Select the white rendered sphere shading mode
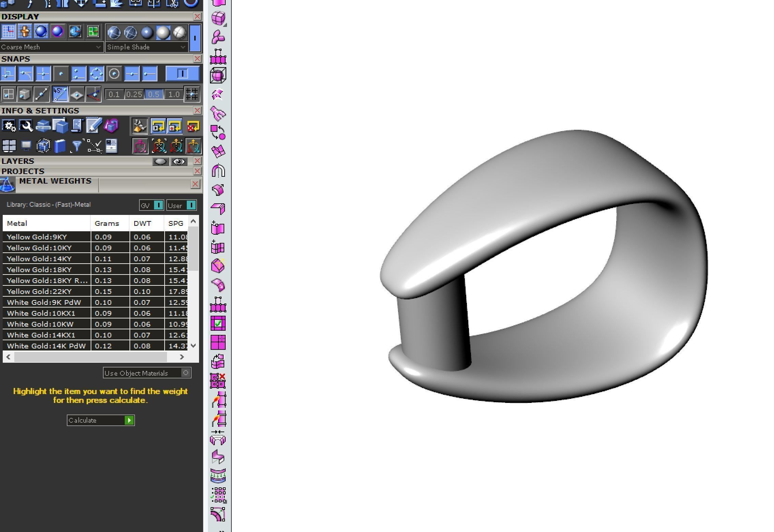 164,33
